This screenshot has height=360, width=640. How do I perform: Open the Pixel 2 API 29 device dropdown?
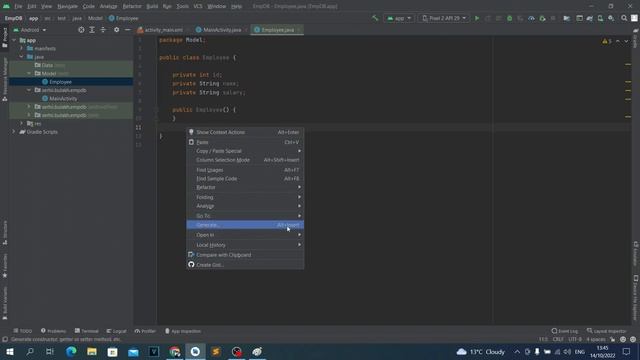[x=444, y=18]
